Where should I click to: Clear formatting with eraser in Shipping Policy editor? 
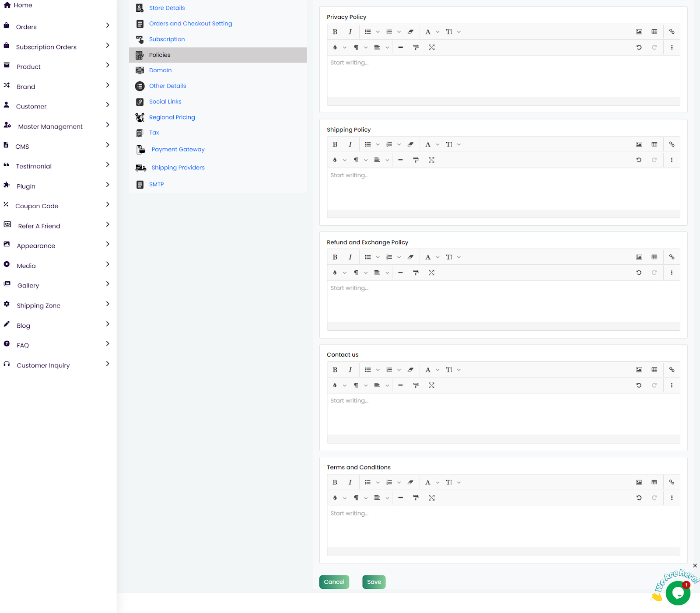click(410, 144)
